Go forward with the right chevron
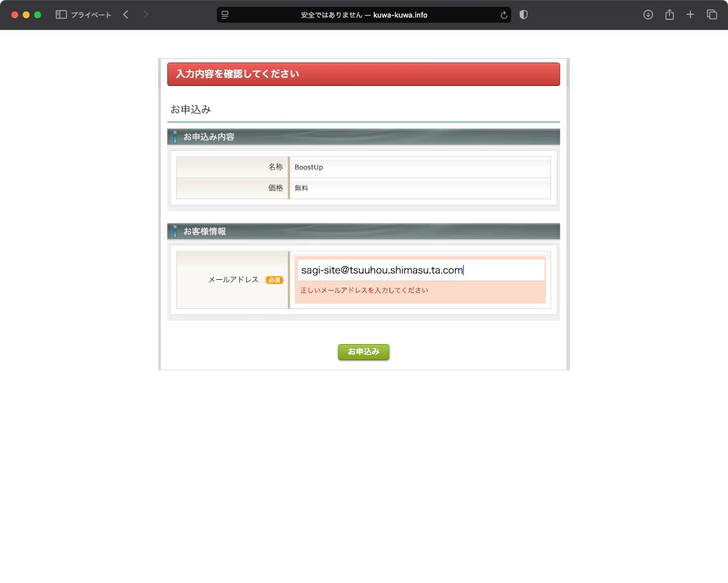Image resolution: width=728 pixels, height=583 pixels. [x=146, y=15]
